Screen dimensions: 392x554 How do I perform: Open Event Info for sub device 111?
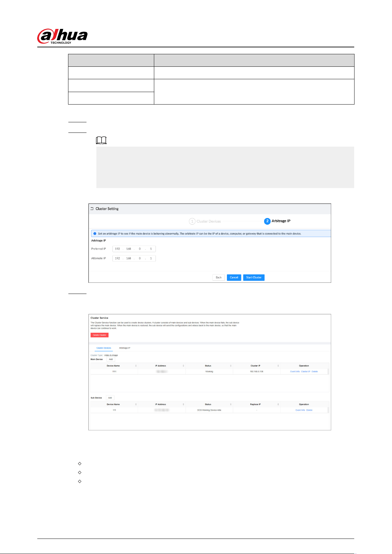pyautogui.click(x=300, y=410)
